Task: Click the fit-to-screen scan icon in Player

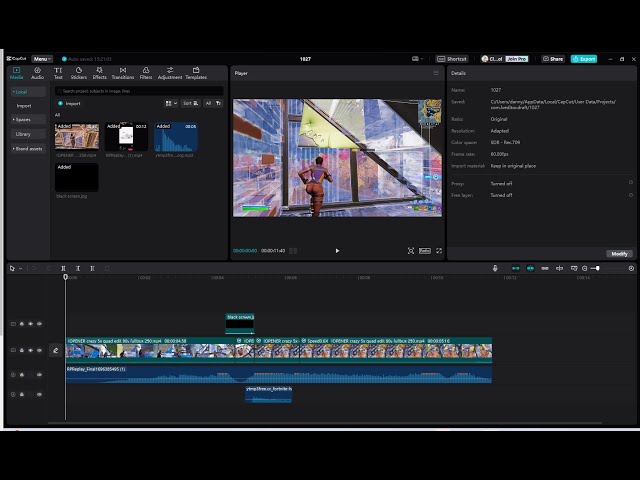Action: point(411,251)
